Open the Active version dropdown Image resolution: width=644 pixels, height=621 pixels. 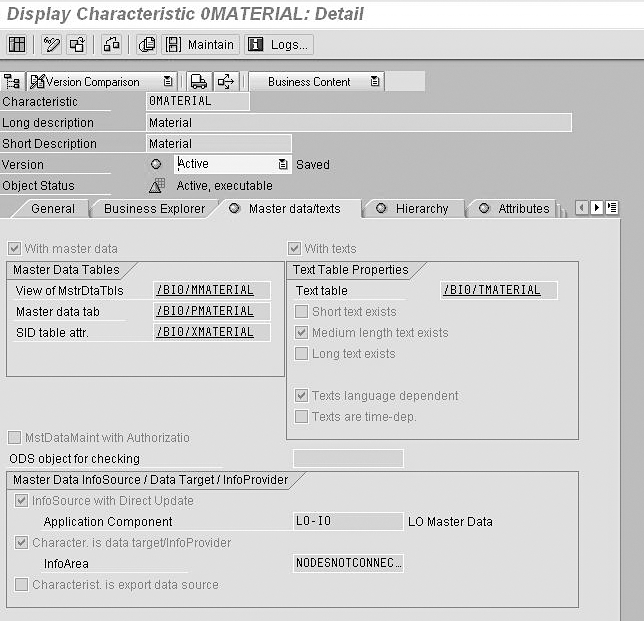[x=283, y=164]
